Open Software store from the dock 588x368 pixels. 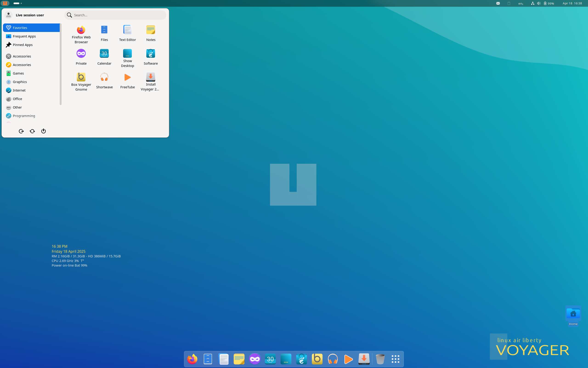tap(302, 359)
